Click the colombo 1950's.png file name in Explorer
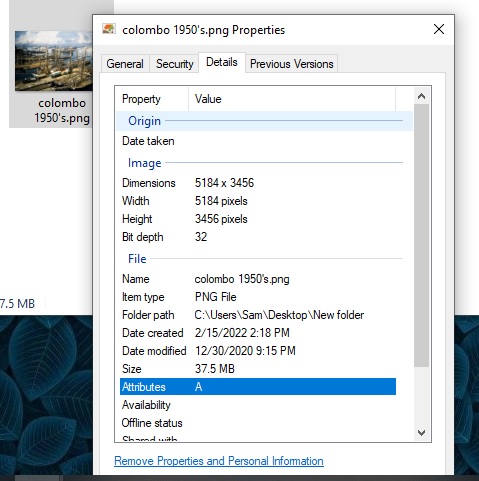The width and height of the screenshot is (479, 481). pos(62,111)
